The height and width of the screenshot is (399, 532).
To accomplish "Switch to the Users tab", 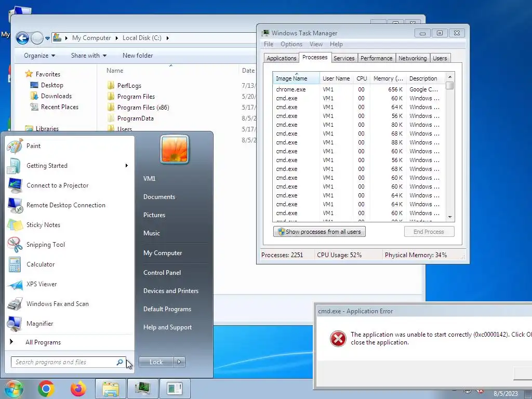I will [440, 58].
